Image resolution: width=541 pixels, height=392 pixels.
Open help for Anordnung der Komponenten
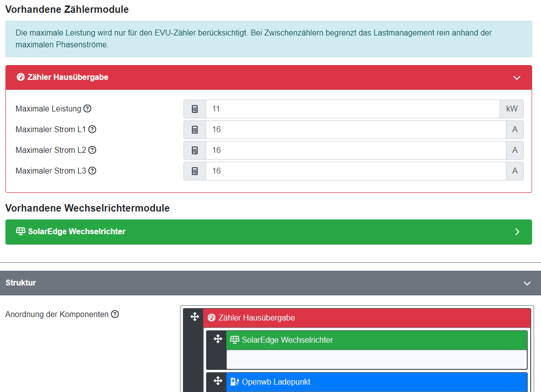(x=115, y=315)
